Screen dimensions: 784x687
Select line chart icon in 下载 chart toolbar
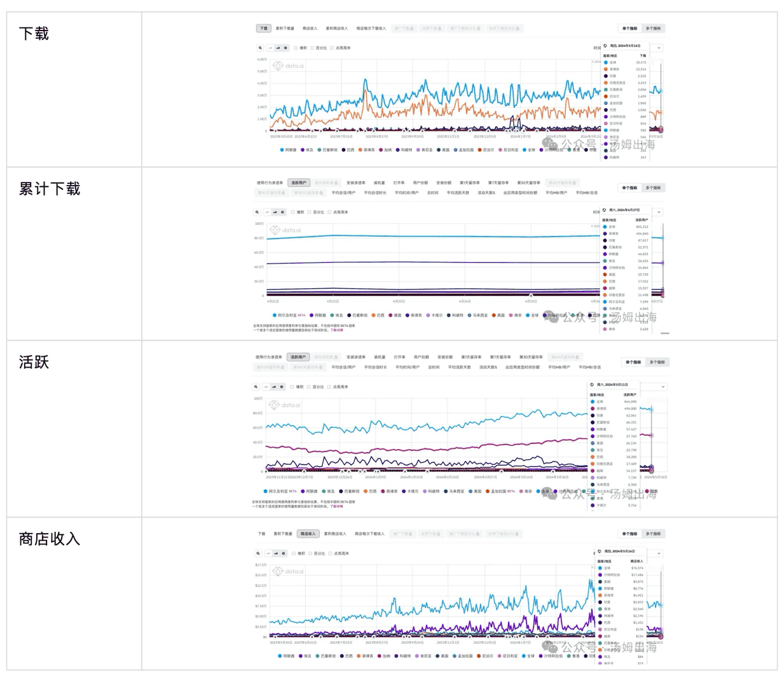click(270, 48)
